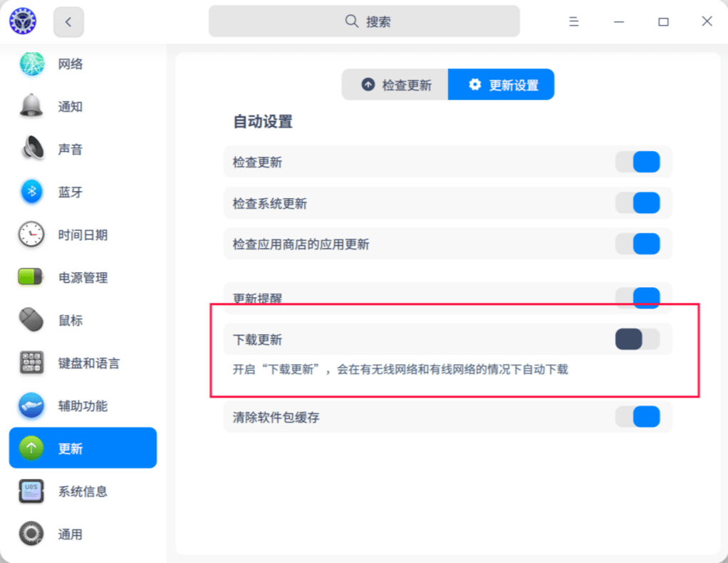Select the 声音 (Sound) sidebar icon
The height and width of the screenshot is (563, 728).
[x=31, y=149]
